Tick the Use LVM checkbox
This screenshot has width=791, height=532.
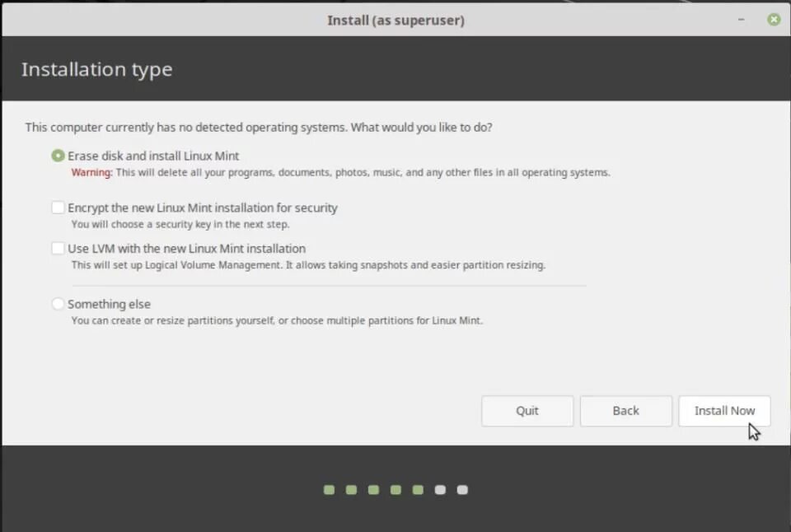pyautogui.click(x=58, y=248)
